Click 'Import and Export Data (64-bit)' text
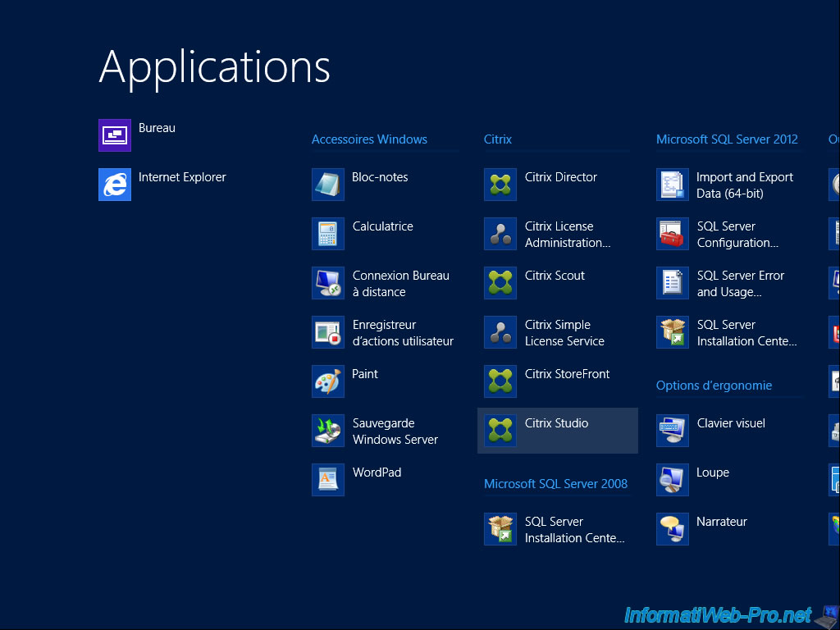 [x=745, y=185]
